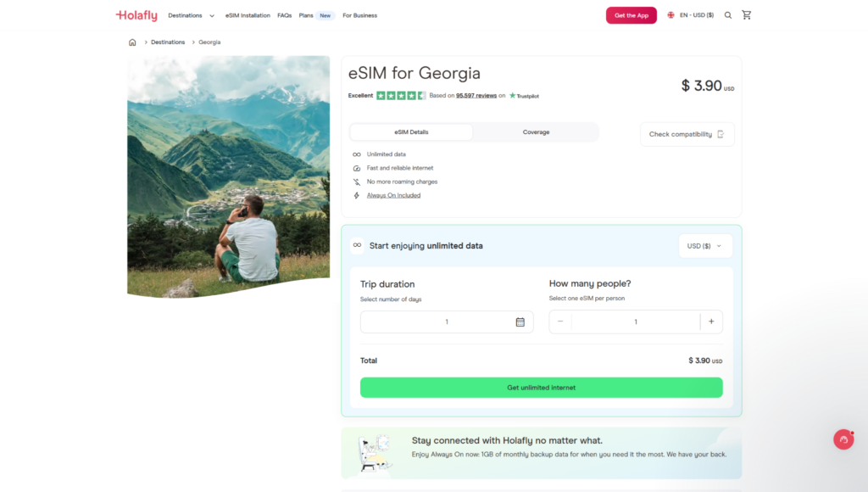The image size is (868, 492).
Task: Click Get unlimited internet button
Action: [x=541, y=388]
